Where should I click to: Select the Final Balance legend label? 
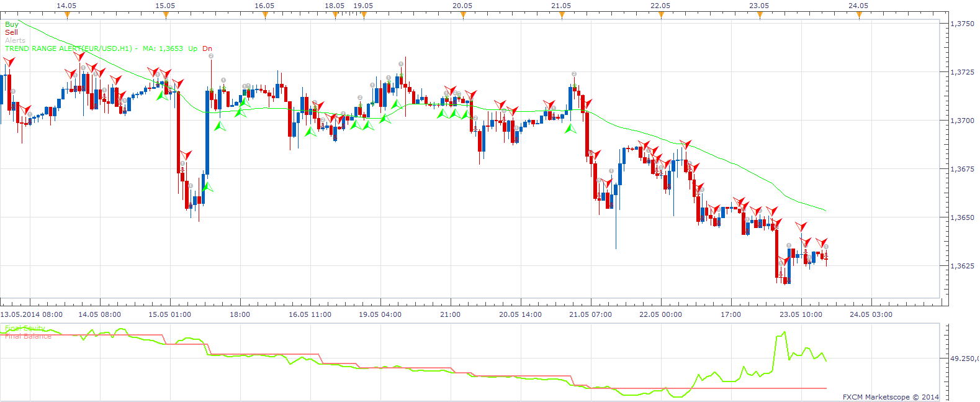click(x=28, y=336)
